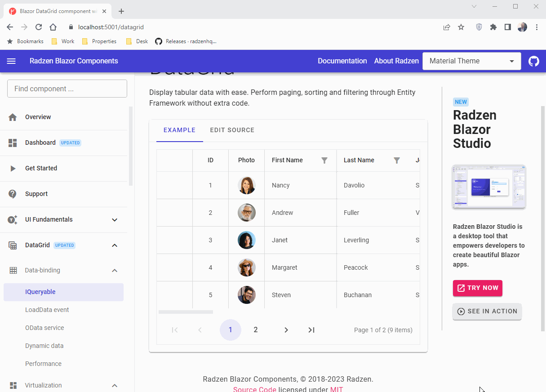
Task: Click the main page vertical scrollbar
Action: [543, 219]
